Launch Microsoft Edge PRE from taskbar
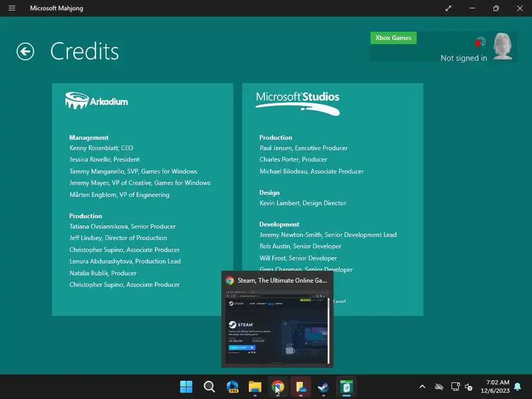 pyautogui.click(x=232, y=387)
